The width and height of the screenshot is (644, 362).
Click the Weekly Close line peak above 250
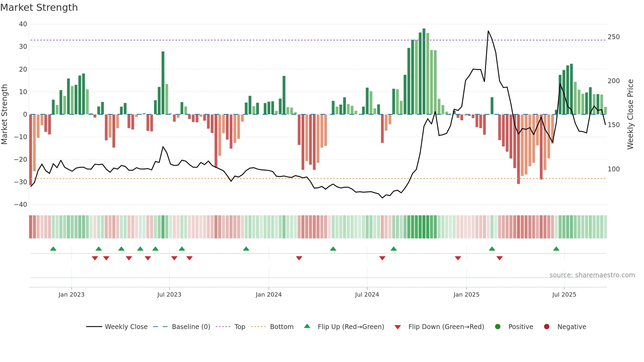click(488, 31)
